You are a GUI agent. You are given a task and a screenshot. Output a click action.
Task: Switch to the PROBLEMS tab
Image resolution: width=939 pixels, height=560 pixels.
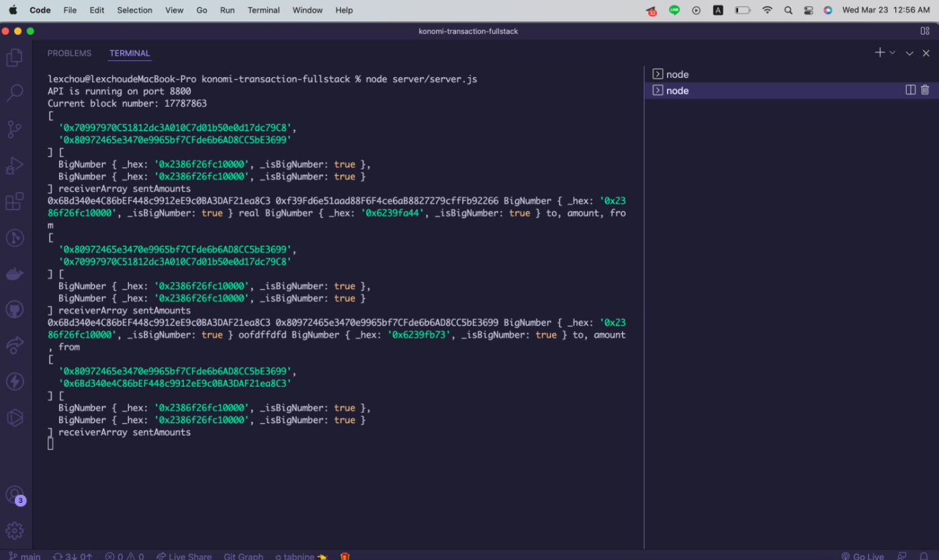[69, 53]
